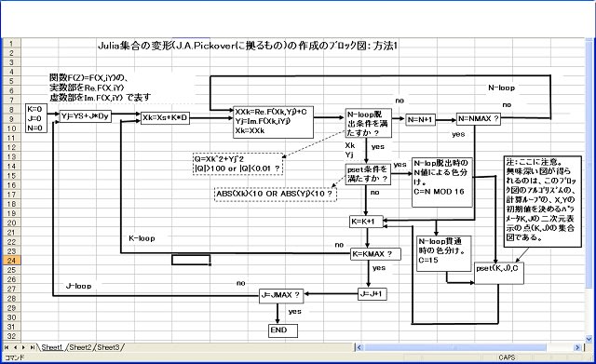The height and width of the screenshot is (364, 596).
Task: Jump to last sheet navigation arrow
Action: pos(33,347)
